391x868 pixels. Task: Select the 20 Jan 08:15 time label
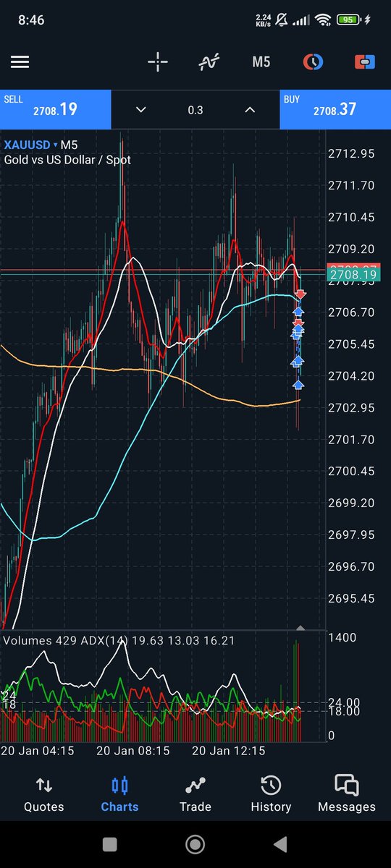133,751
